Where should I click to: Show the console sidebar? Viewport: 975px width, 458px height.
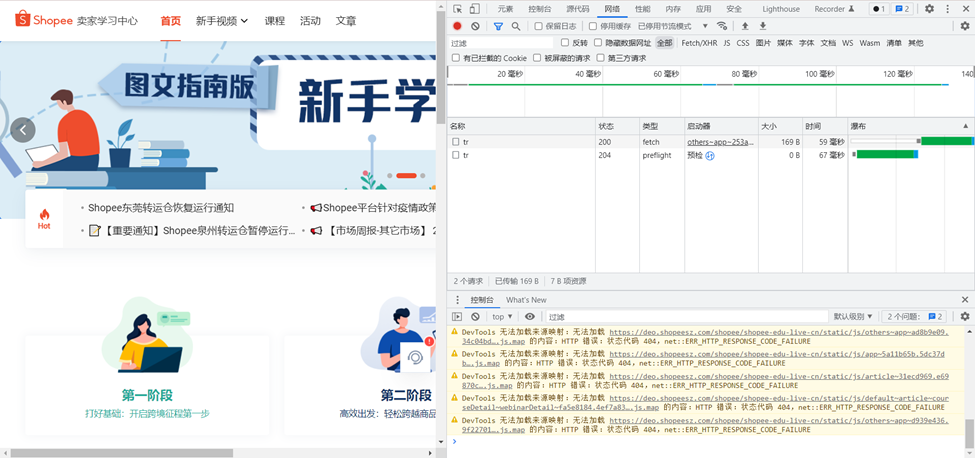[457, 316]
